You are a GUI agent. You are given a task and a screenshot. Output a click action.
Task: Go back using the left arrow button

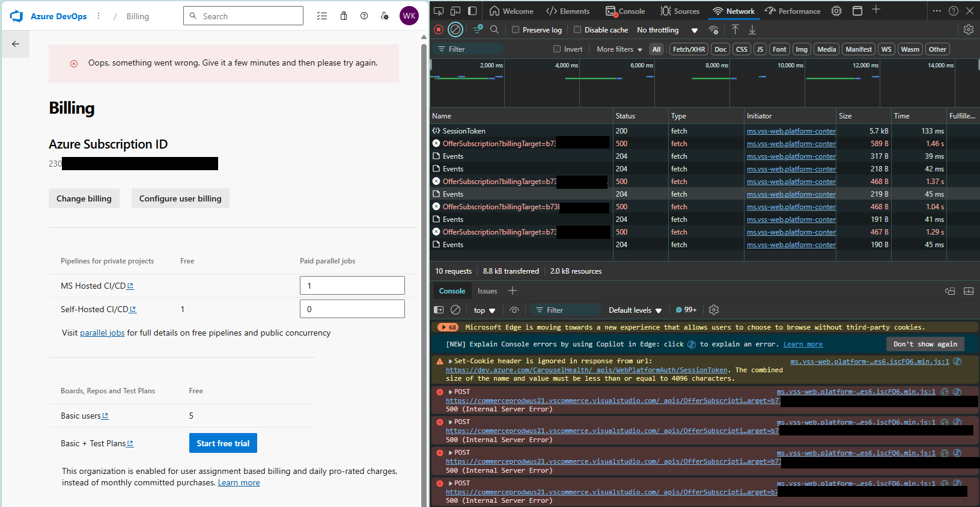pyautogui.click(x=16, y=44)
